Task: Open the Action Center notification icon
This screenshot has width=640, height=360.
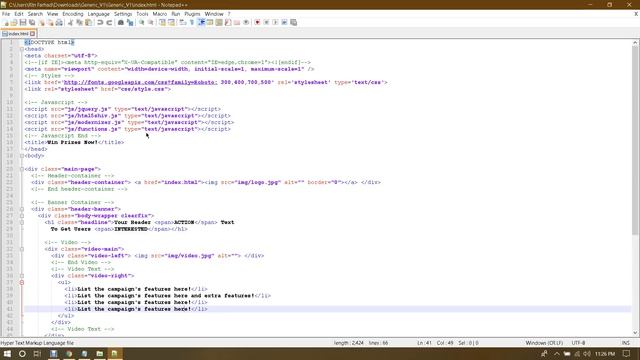Action: pos(627,353)
